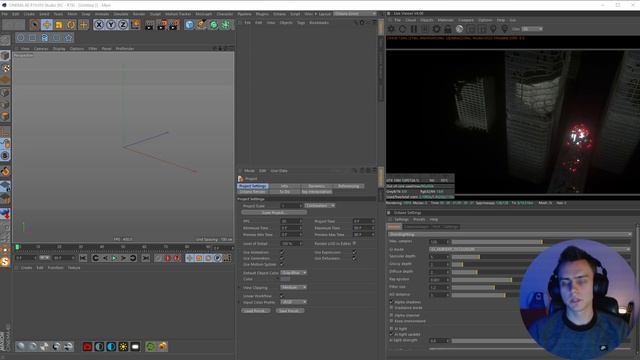Viewport: 640px width, 360px height.
Task: Click Scale Project button
Action: 274,213
